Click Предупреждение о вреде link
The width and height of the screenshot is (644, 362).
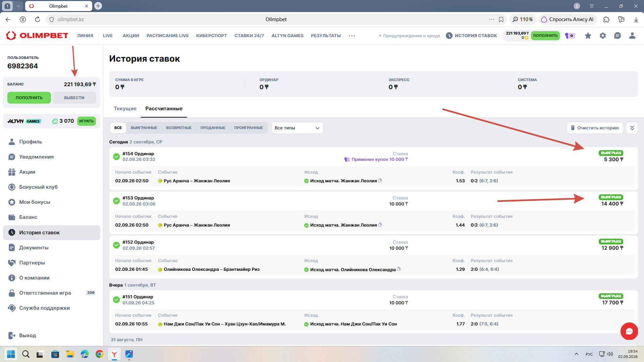tap(410, 36)
